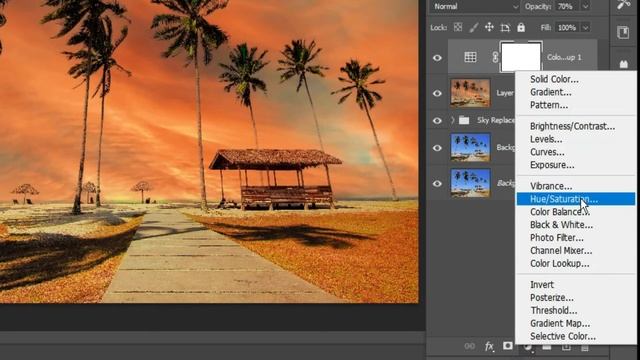640x360 pixels.
Task: Click the link layers icon at panel bottom
Action: [x=470, y=346]
